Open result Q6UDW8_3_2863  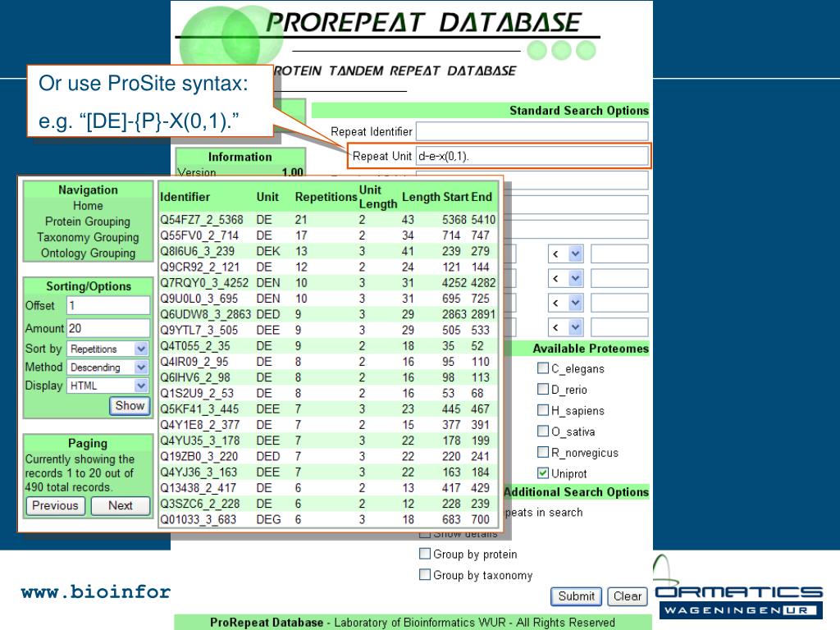(x=205, y=314)
